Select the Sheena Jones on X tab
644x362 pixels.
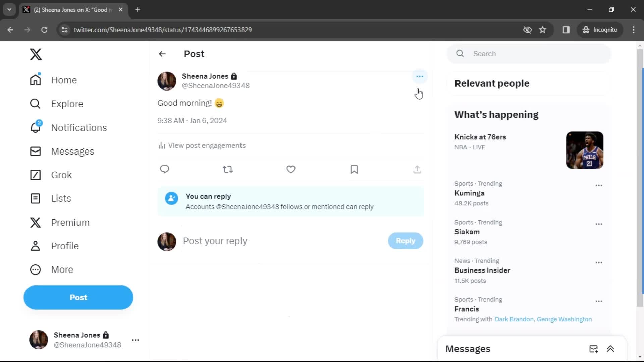click(73, 10)
